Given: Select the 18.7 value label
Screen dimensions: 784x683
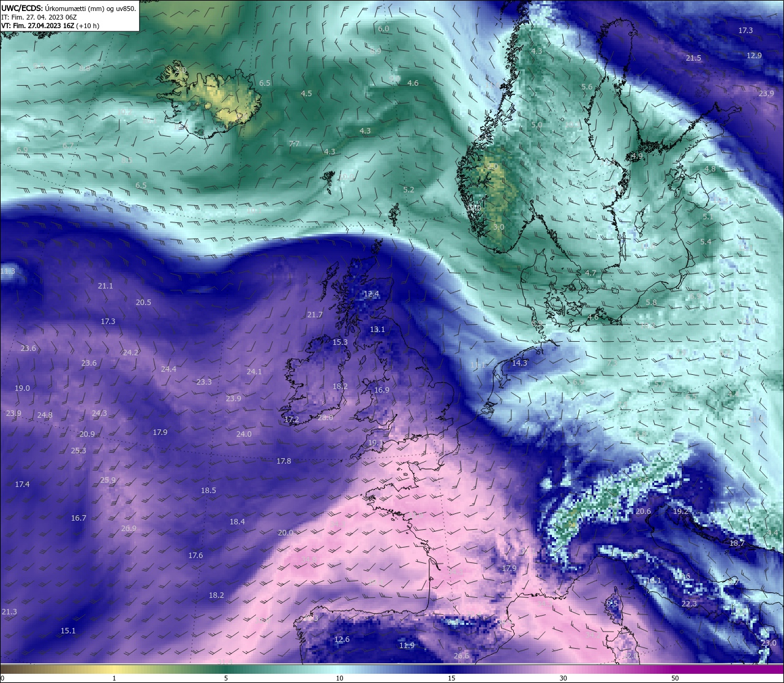Looking at the screenshot, I should coord(737,543).
